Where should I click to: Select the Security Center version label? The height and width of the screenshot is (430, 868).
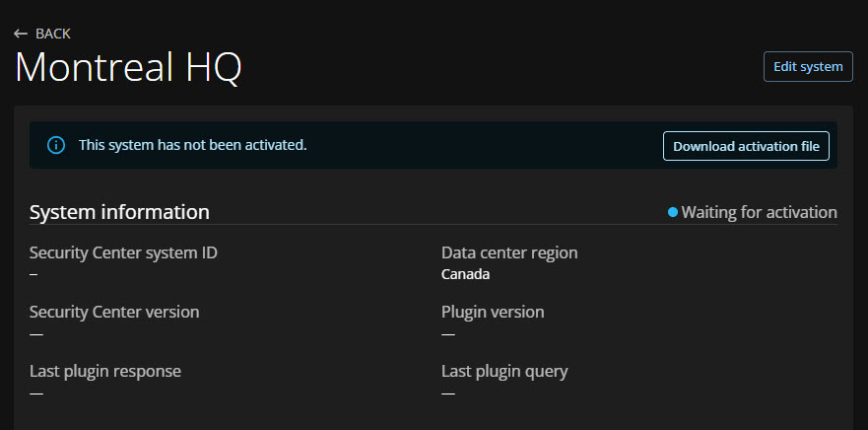click(x=114, y=312)
